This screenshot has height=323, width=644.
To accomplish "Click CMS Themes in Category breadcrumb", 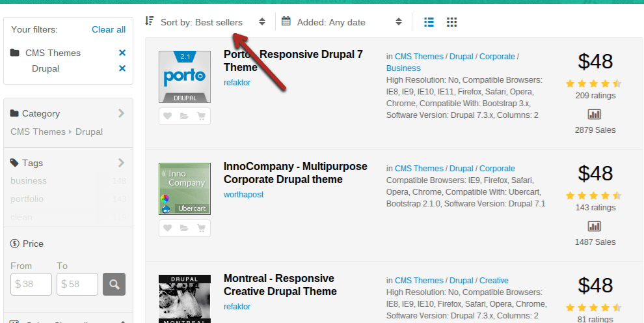I will (x=38, y=132).
